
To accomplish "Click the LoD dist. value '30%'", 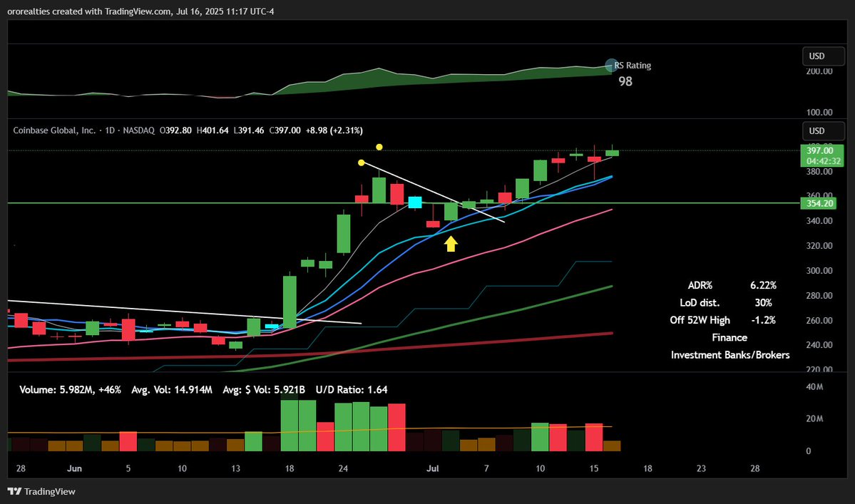I will tap(764, 303).
